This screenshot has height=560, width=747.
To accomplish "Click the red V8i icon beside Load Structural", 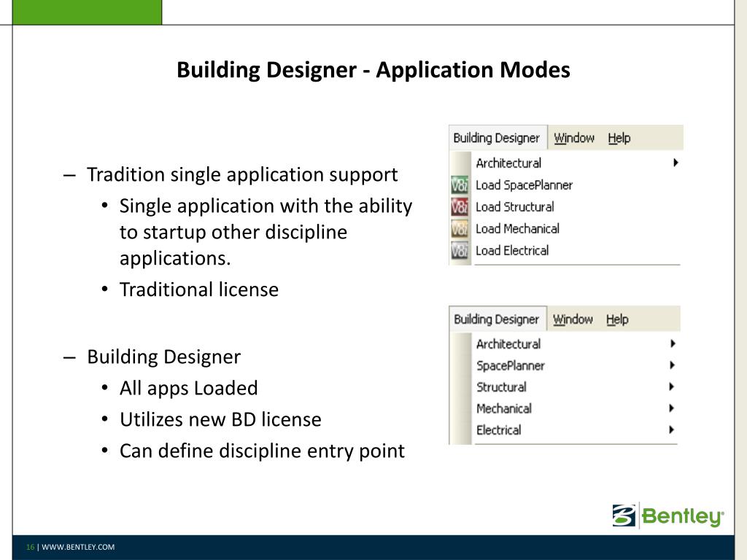I will pyautogui.click(x=460, y=206).
